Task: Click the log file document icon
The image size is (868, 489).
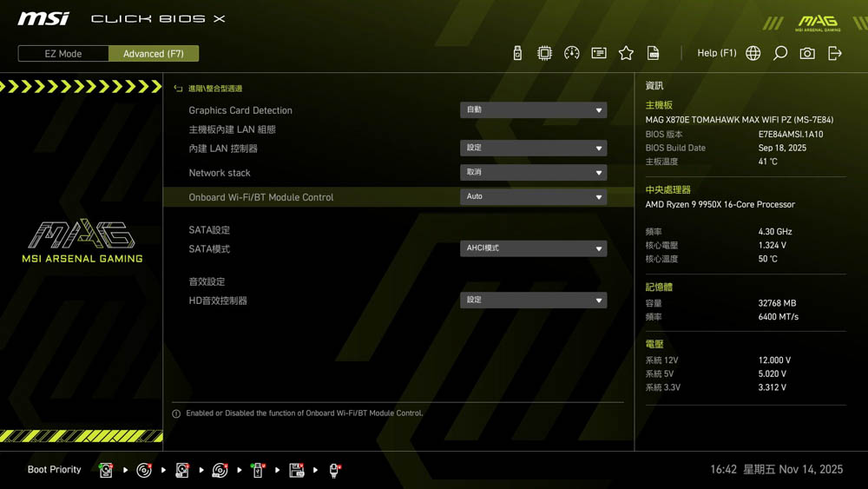Action: coord(654,54)
